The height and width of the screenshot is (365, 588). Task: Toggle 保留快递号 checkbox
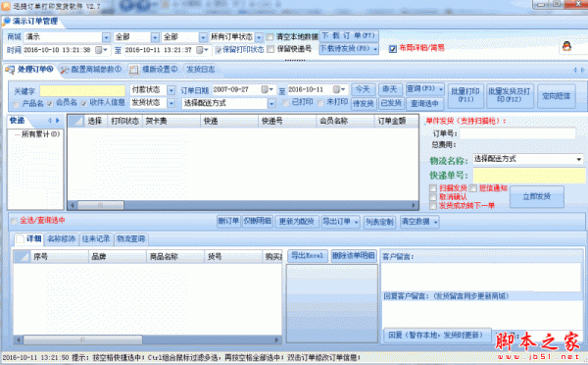(x=270, y=49)
